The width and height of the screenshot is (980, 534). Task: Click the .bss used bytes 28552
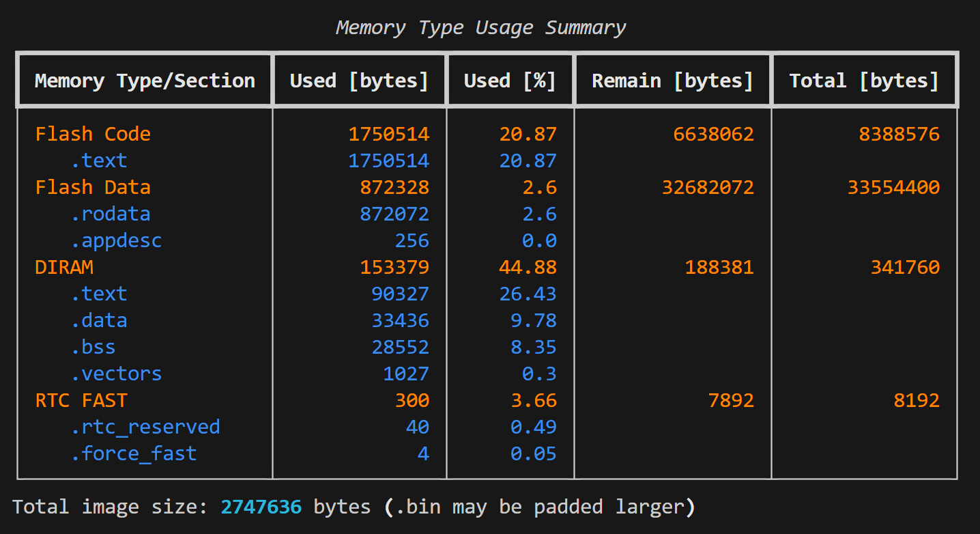401,347
